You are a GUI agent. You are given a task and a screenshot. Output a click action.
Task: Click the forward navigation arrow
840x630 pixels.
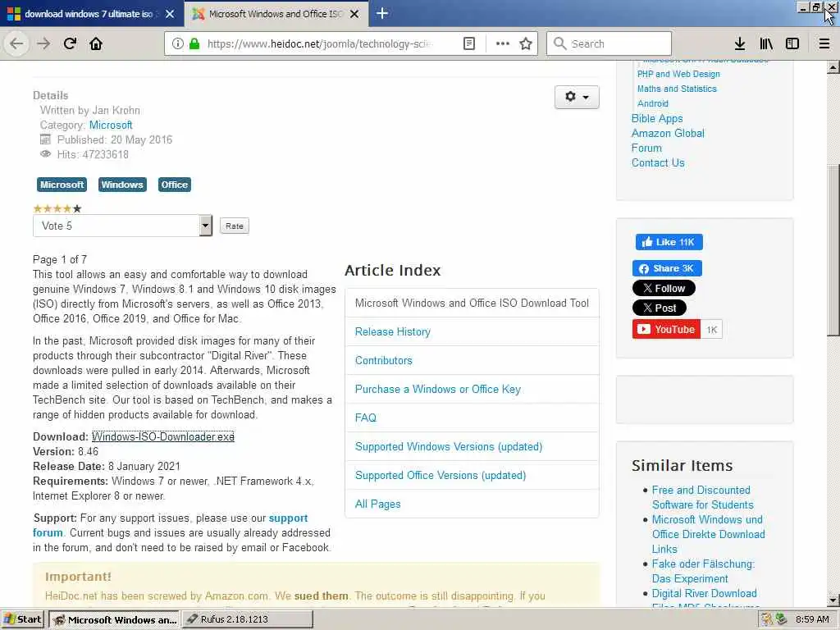coord(43,43)
